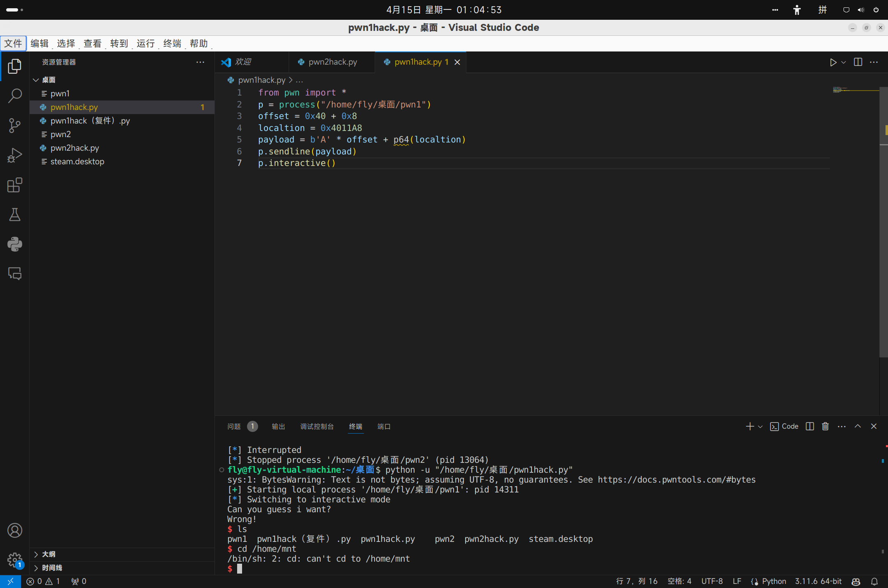Toggle notifications bell in status bar
Image resolution: width=888 pixels, height=588 pixels.
(x=874, y=581)
